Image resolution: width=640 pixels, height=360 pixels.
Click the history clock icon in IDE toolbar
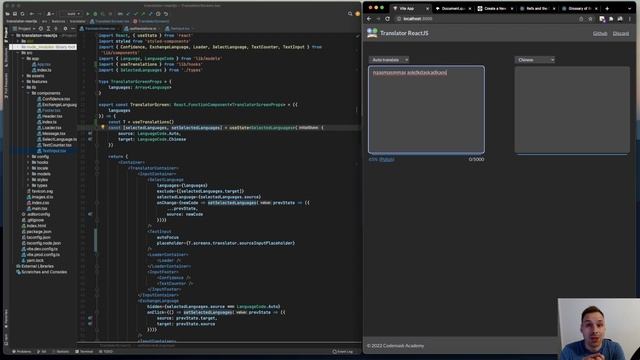coord(158,14)
